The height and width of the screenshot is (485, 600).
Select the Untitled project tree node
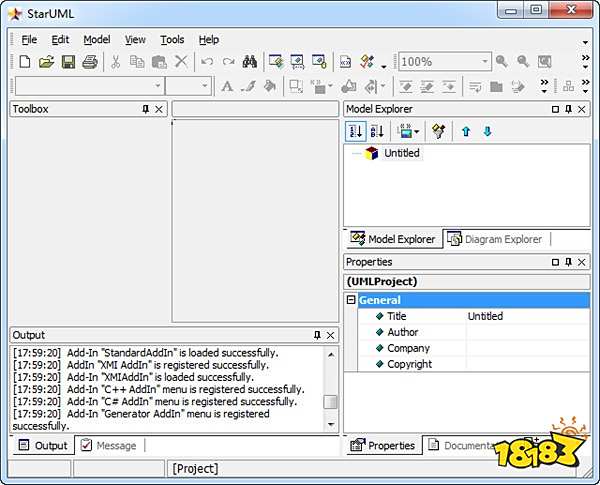[402, 153]
